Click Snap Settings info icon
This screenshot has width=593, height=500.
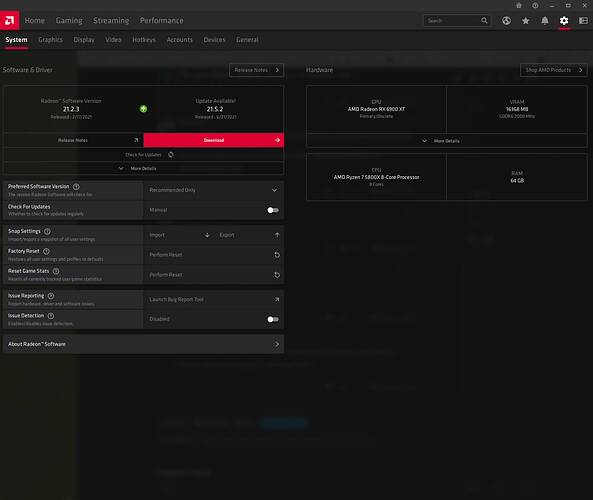tap(47, 231)
